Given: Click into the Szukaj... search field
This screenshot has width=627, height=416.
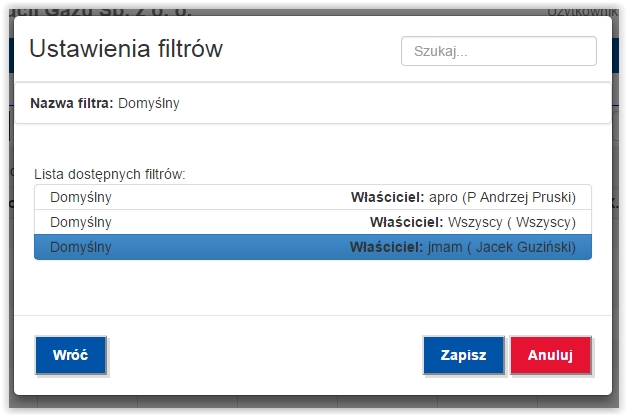Looking at the screenshot, I should [499, 51].
